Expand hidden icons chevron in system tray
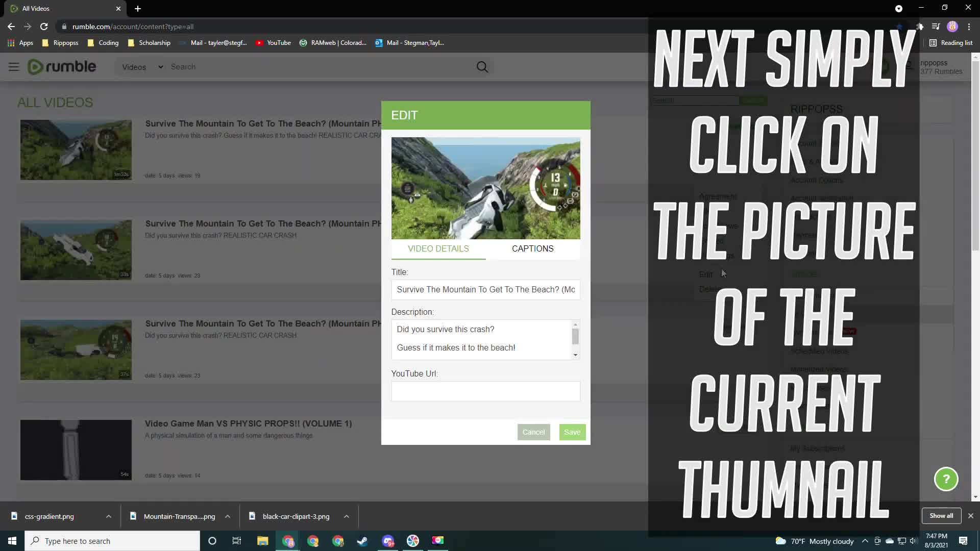This screenshot has width=980, height=551. point(865,541)
